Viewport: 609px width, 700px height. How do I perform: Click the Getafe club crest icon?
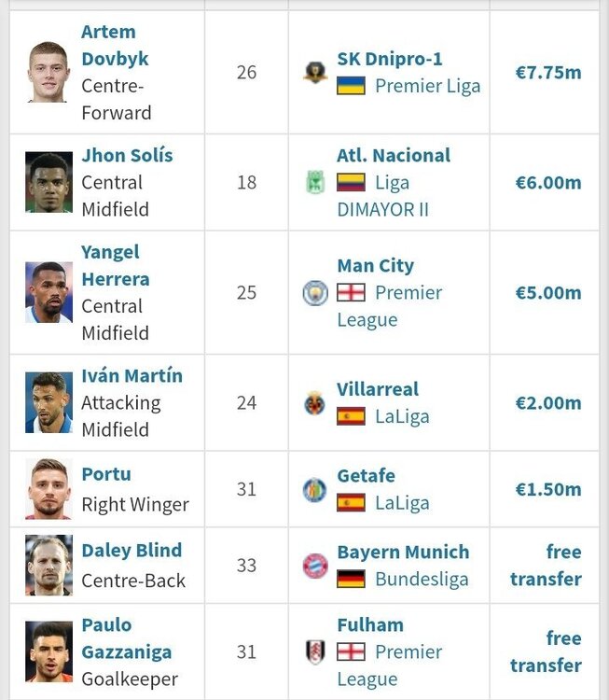[x=315, y=489]
